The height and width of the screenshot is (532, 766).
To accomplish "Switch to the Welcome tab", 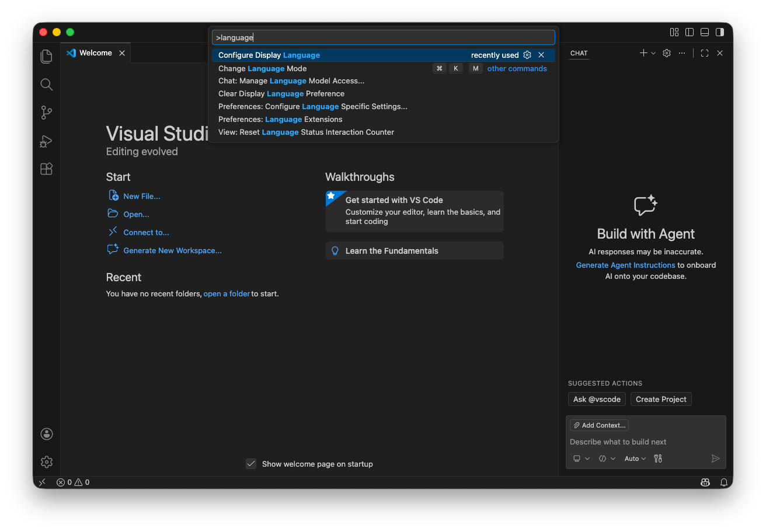I will (95, 53).
